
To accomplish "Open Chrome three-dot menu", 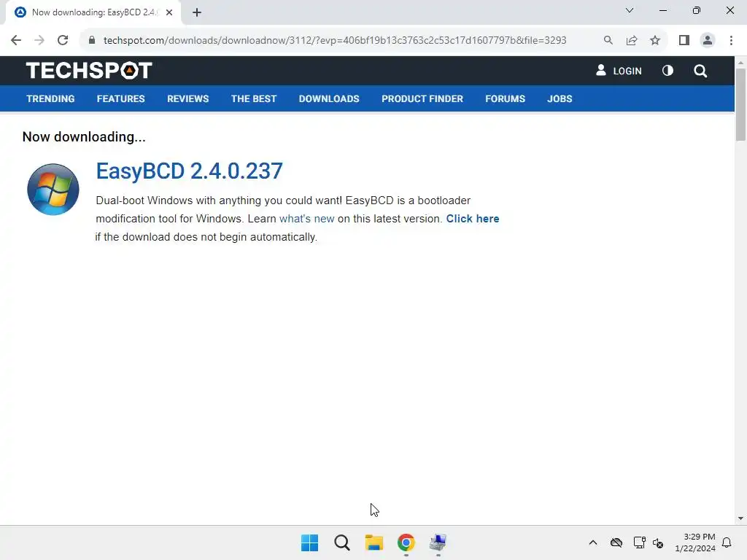I will 731,41.
